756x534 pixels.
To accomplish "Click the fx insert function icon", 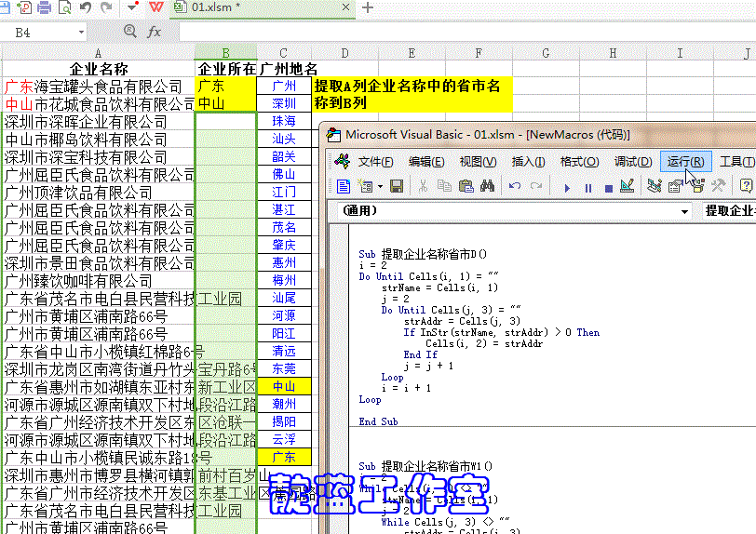I will [154, 32].
